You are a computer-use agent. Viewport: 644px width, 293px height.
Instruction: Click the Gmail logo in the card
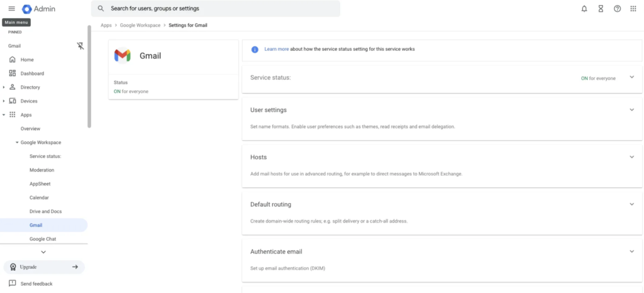pos(123,55)
